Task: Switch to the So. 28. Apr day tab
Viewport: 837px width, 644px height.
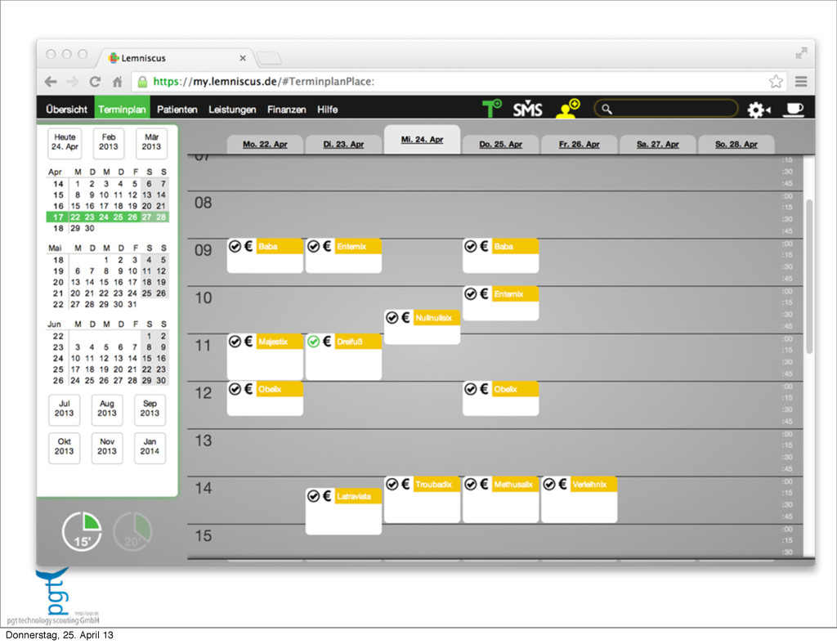Action: (736, 144)
